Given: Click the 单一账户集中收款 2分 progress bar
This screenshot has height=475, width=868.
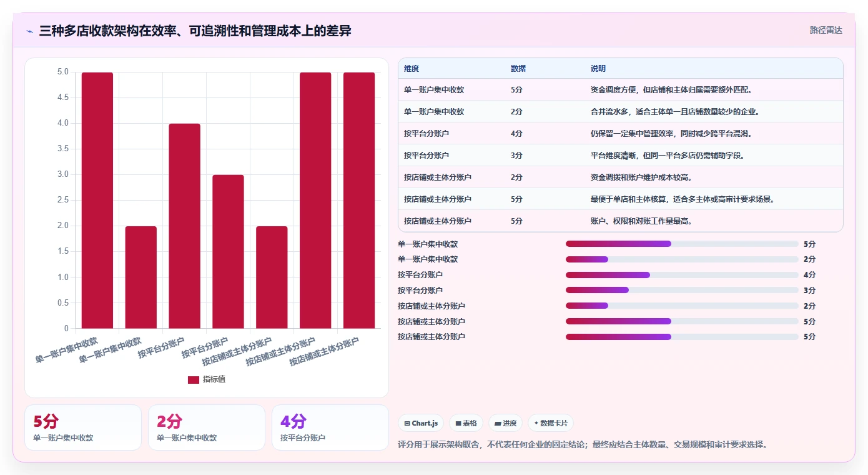Looking at the screenshot, I should tap(682, 259).
